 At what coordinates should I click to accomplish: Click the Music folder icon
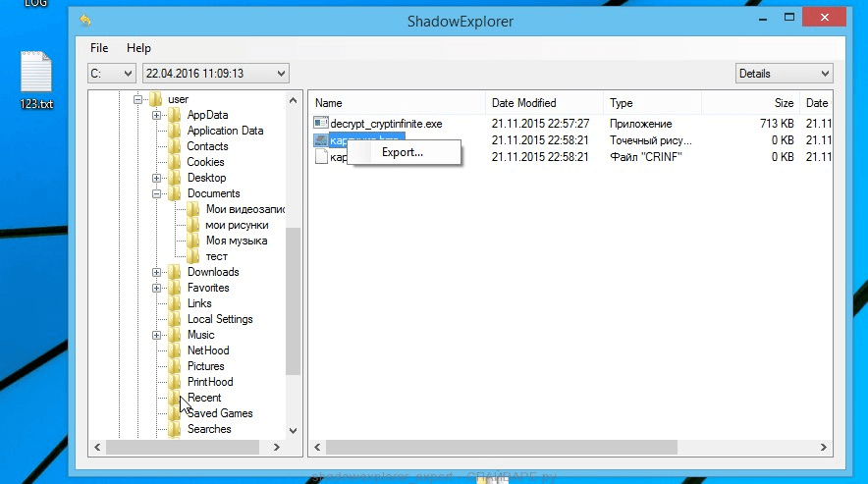[175, 335]
